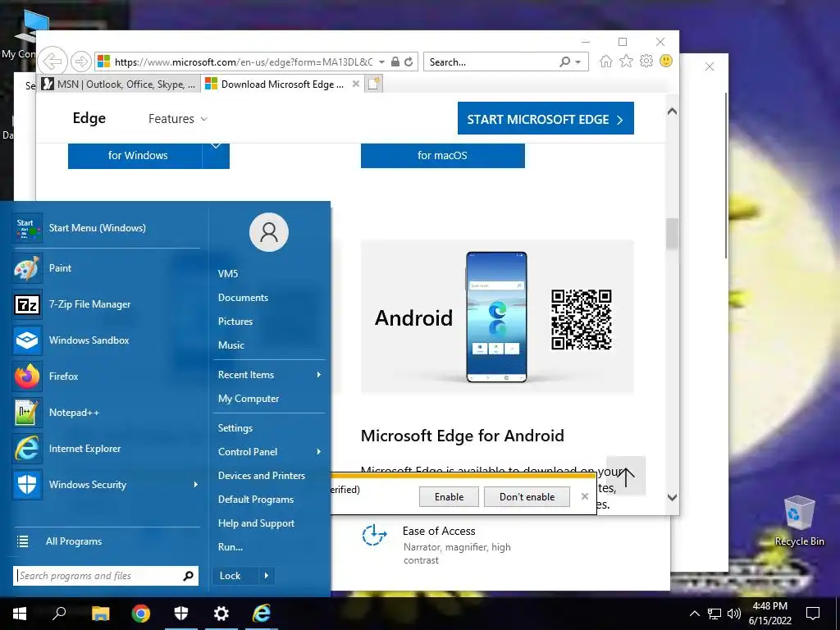Expand Recent Items submenu arrow
The height and width of the screenshot is (630, 840).
pyautogui.click(x=319, y=374)
